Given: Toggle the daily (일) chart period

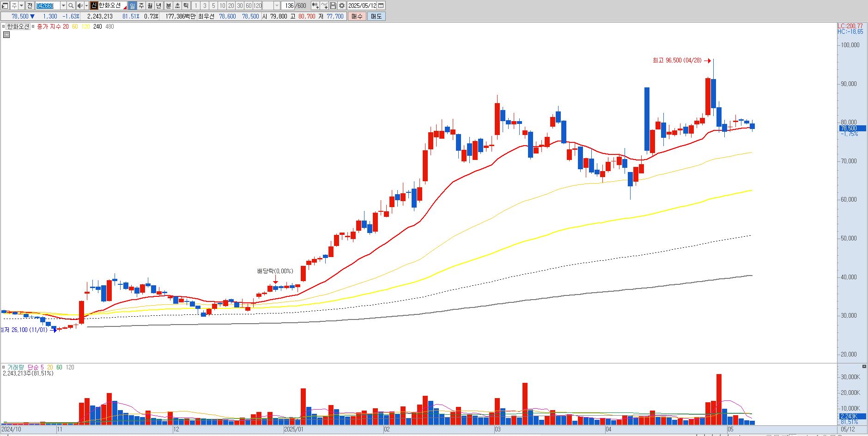Looking at the screenshot, I should pos(132,6).
